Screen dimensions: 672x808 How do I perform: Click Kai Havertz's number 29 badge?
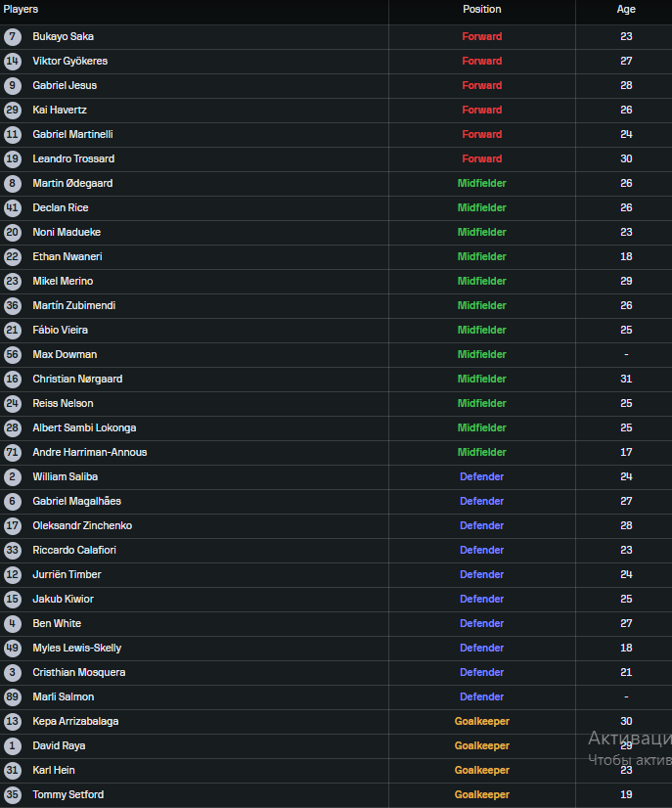[x=12, y=110]
